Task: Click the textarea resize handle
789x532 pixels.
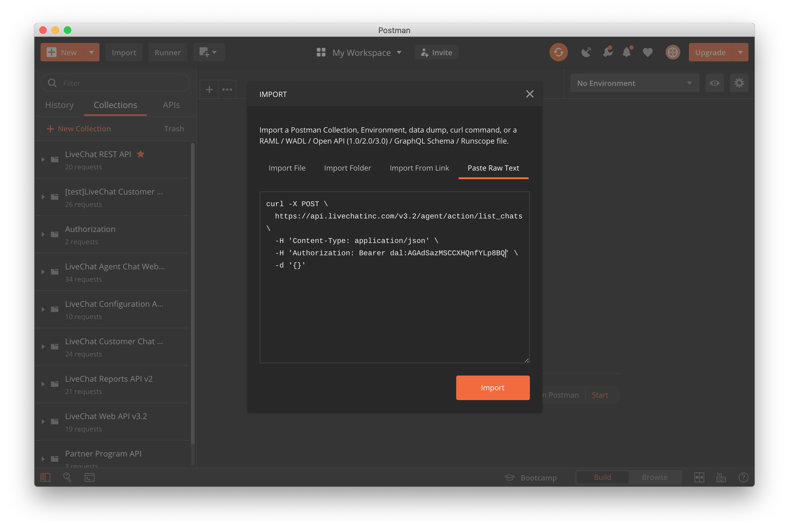Action: 527,360
